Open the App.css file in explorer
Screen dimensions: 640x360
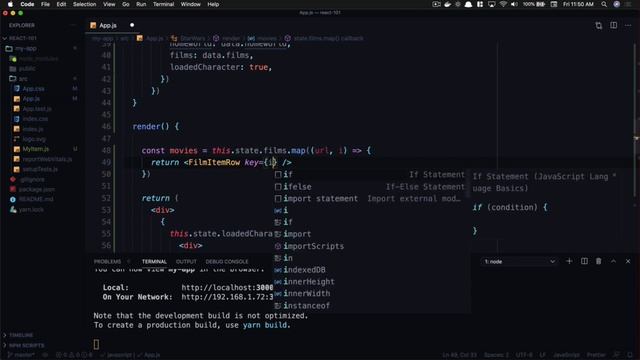click(33, 89)
